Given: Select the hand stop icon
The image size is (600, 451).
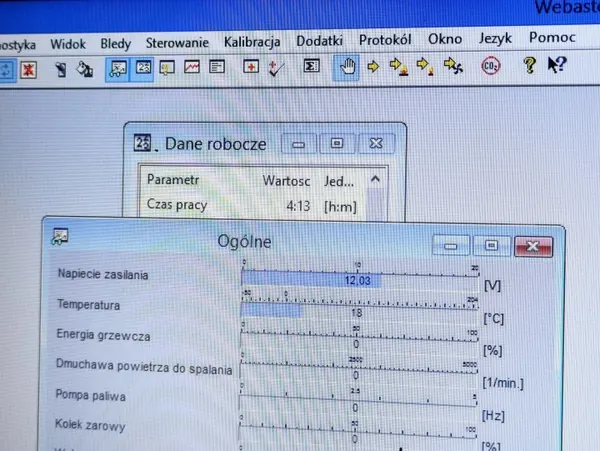Looking at the screenshot, I should [x=347, y=66].
